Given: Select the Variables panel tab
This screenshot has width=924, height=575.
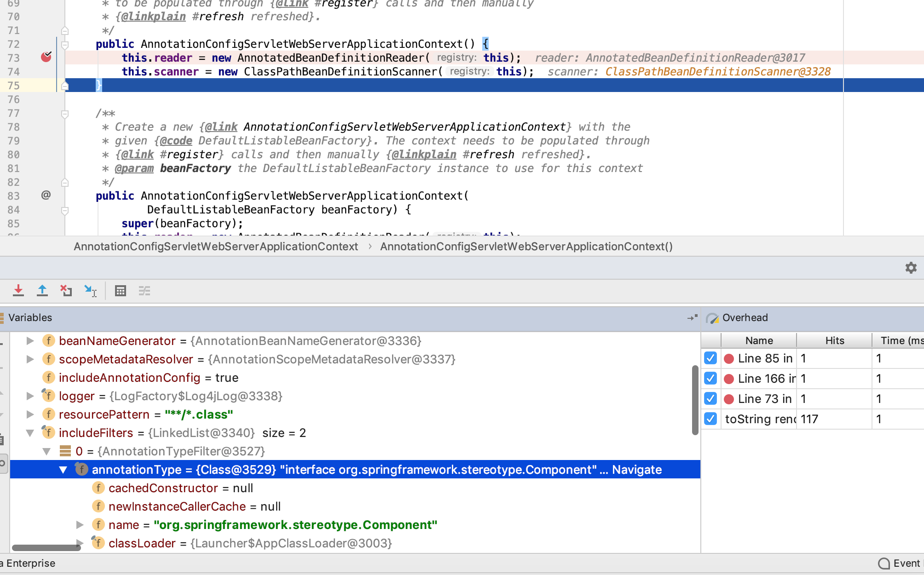Looking at the screenshot, I should click(x=30, y=317).
